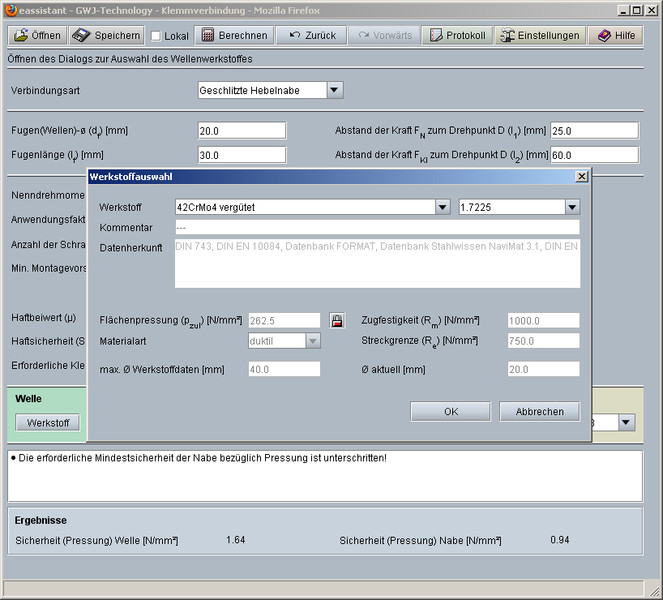Toggle the Lokal checkbox
The image size is (663, 600).
click(x=156, y=36)
